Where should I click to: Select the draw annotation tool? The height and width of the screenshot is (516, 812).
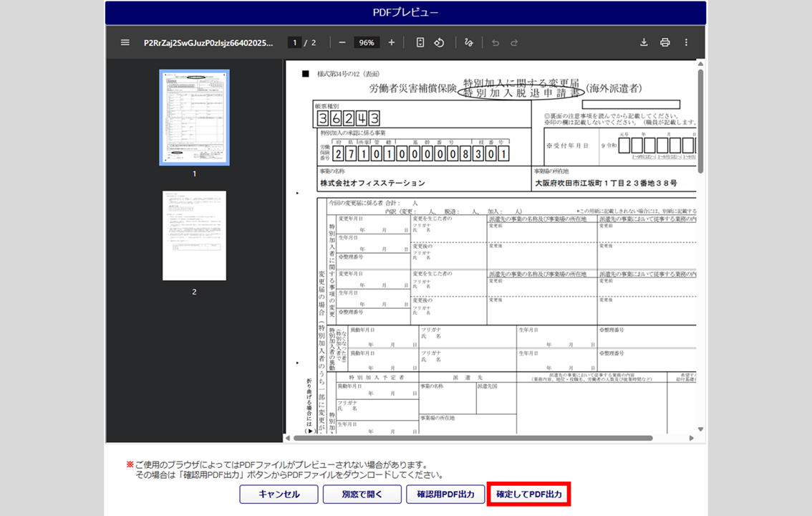point(469,43)
